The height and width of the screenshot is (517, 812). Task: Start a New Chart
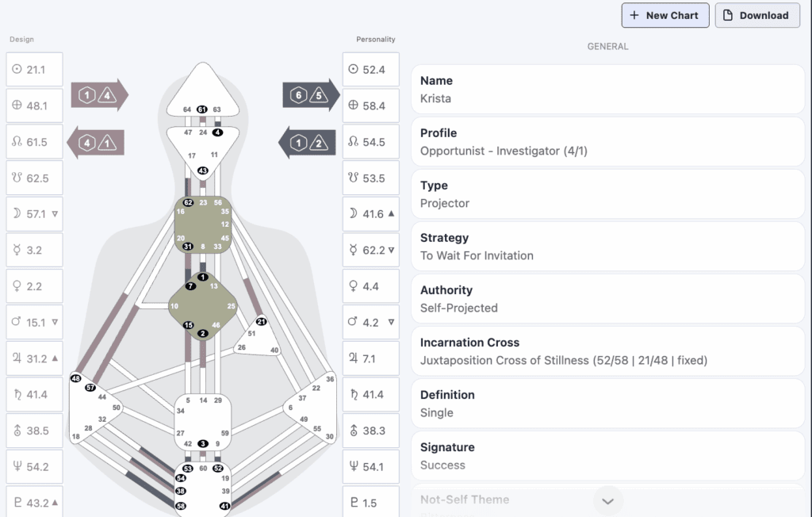665,15
